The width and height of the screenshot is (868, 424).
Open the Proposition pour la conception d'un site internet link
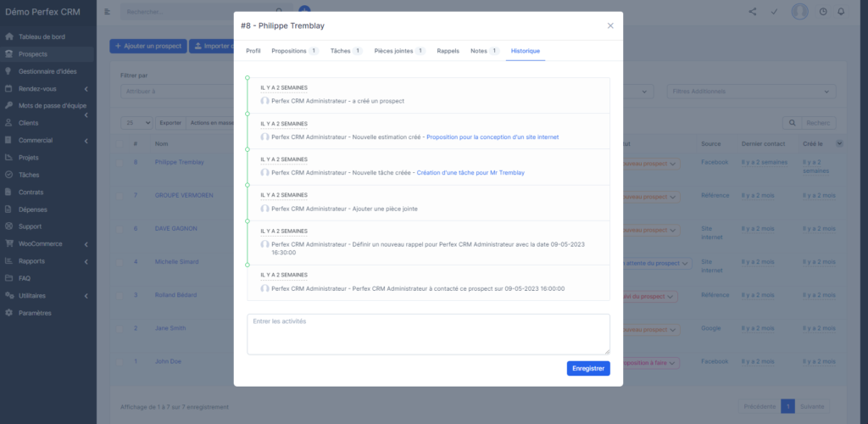pos(492,137)
